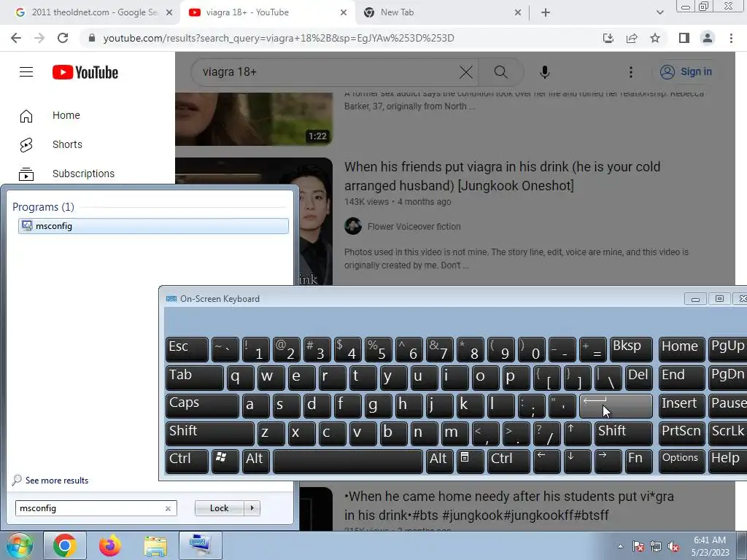
Task: Open the Chrome profile avatar
Action: click(x=708, y=38)
